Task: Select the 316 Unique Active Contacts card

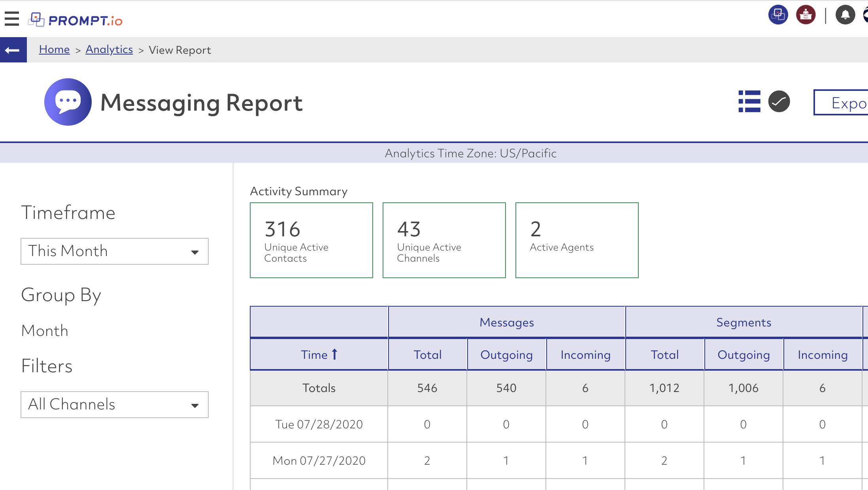Action: [x=311, y=240]
